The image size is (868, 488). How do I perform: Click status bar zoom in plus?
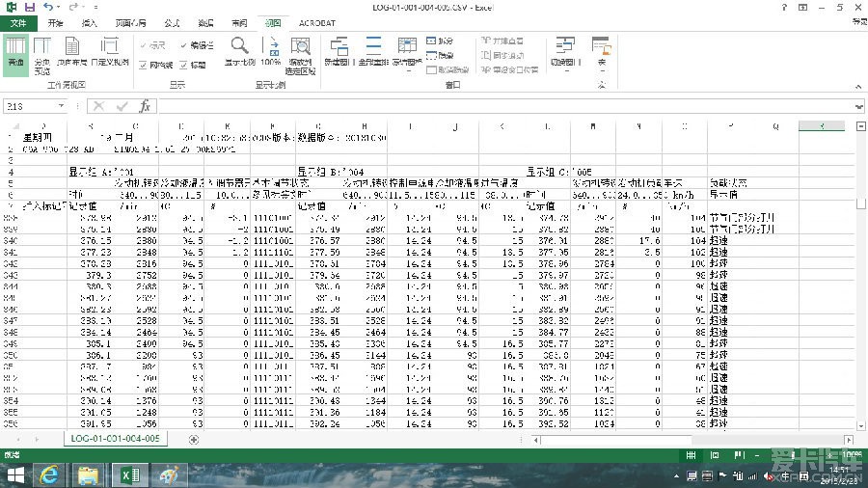831,455
